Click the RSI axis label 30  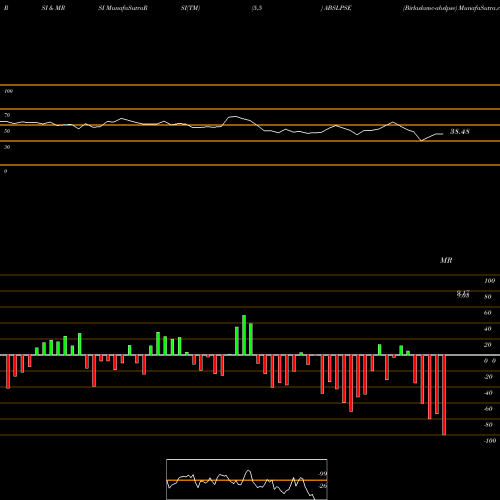click(x=7, y=147)
